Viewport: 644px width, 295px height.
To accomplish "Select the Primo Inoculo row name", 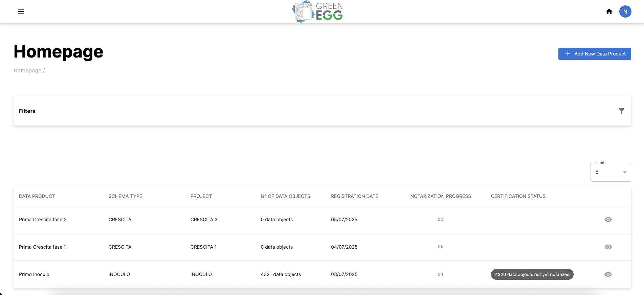I will (34, 274).
